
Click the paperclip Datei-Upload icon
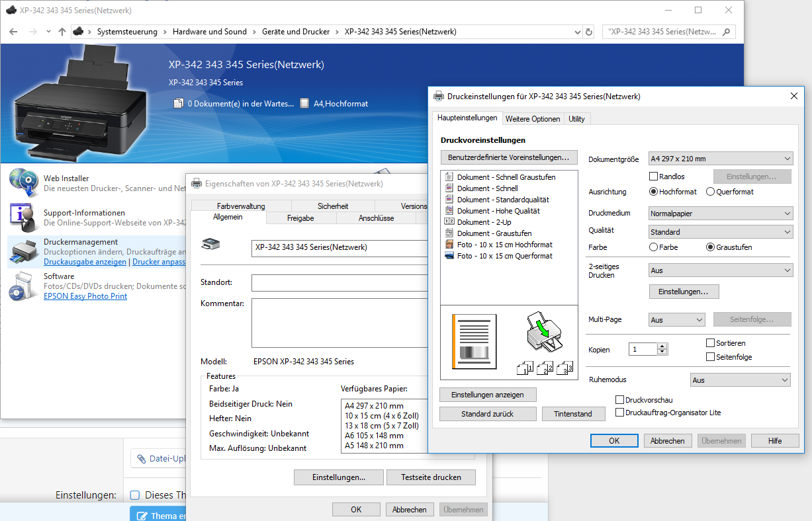pos(142,458)
